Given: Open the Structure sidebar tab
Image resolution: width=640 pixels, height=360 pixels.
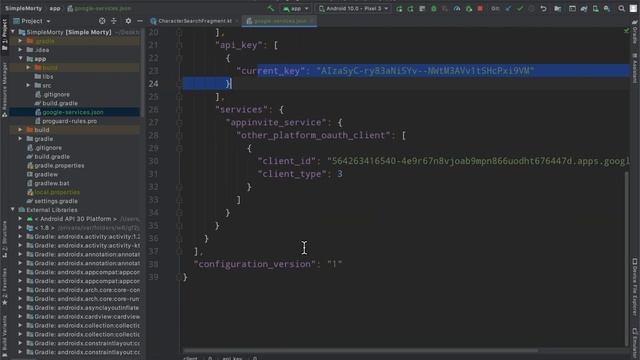Looking at the screenshot, I should (x=4, y=240).
